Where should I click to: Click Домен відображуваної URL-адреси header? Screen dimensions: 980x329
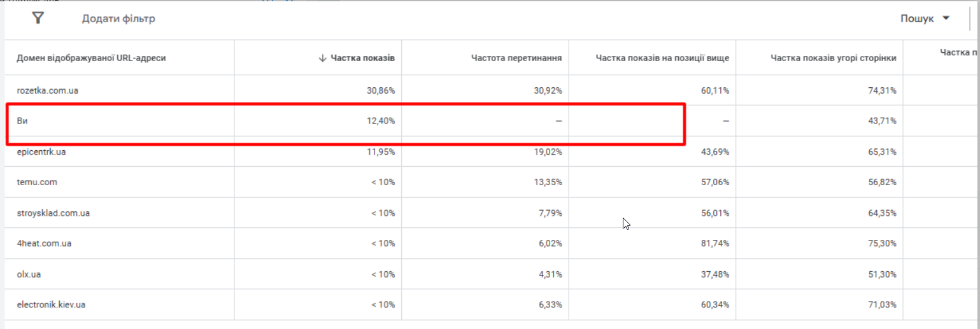pyautogui.click(x=91, y=58)
